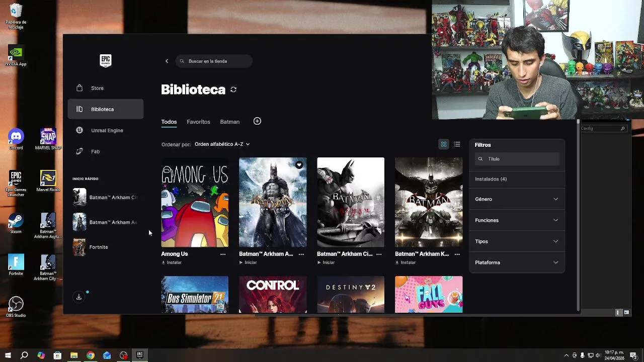Quick launch Batman Arkham City from sidebar

coord(105,197)
